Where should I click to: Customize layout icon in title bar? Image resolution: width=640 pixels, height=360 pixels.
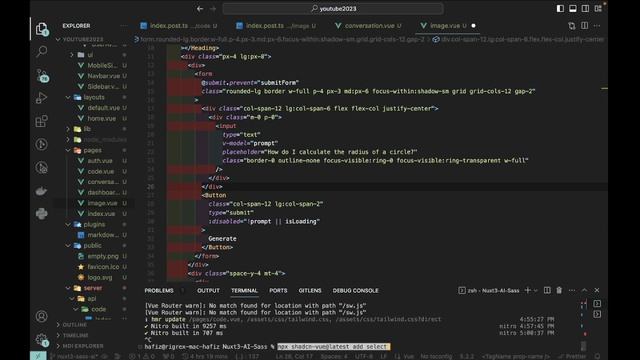tap(598, 9)
